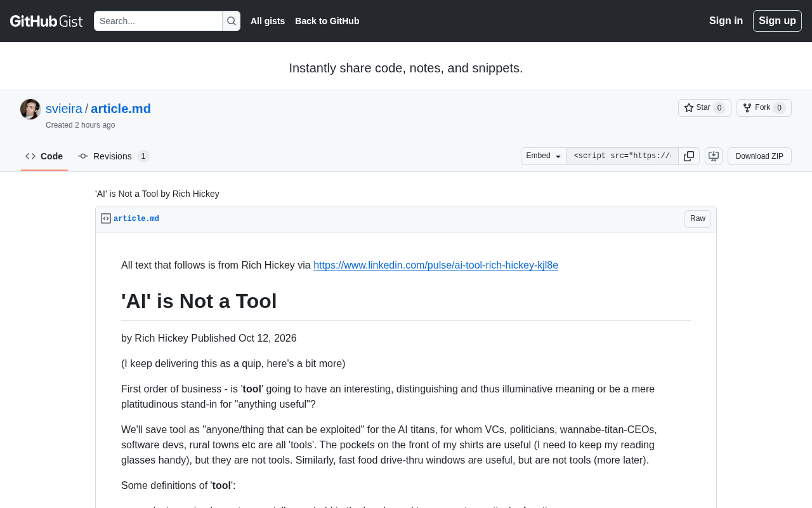Click the save gist to desktop icon
The height and width of the screenshot is (508, 812).
[x=714, y=156]
